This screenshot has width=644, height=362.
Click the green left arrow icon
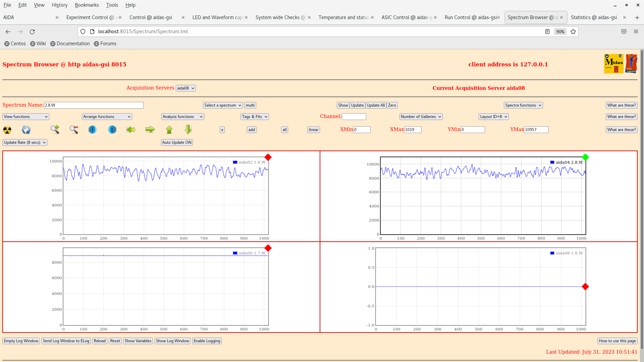point(131,130)
